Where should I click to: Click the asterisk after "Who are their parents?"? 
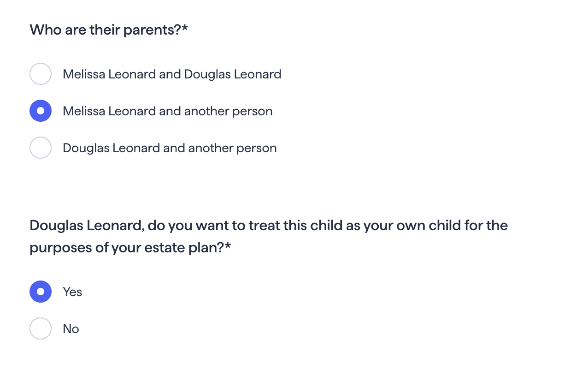tap(185, 29)
